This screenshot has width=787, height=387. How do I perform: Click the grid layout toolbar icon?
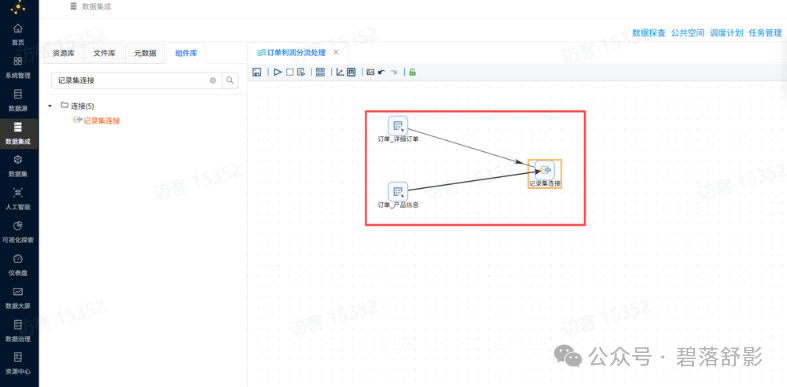320,72
